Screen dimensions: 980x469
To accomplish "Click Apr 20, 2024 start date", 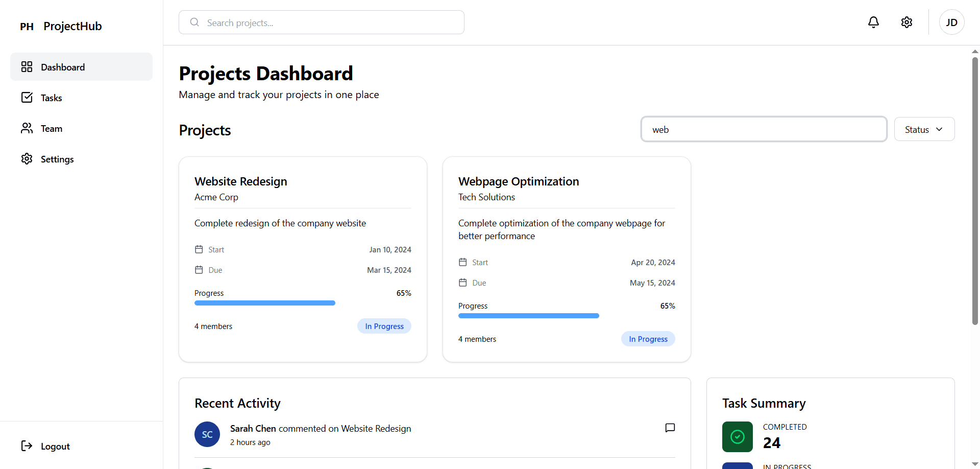I will tap(653, 262).
